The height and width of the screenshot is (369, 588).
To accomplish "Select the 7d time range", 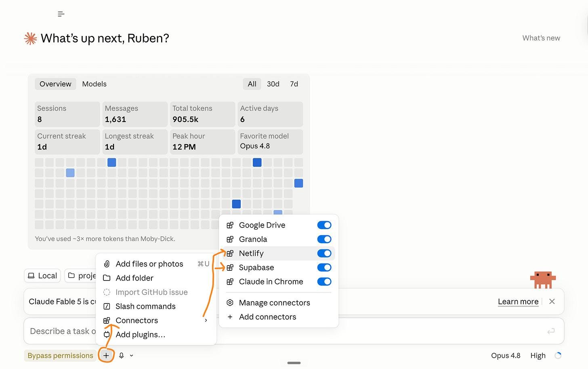I will pyautogui.click(x=294, y=84).
